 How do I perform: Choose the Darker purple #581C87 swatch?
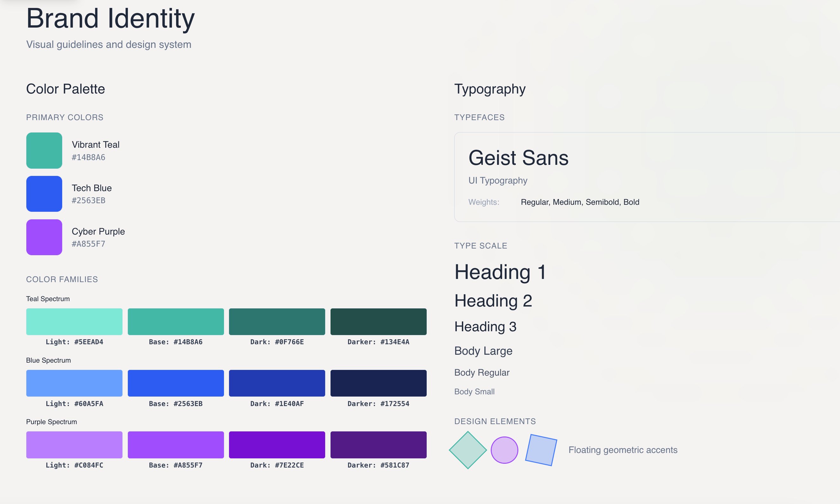pos(378,445)
